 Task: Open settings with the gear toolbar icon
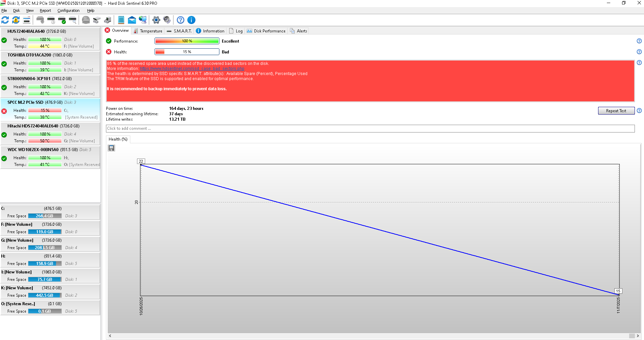(156, 20)
